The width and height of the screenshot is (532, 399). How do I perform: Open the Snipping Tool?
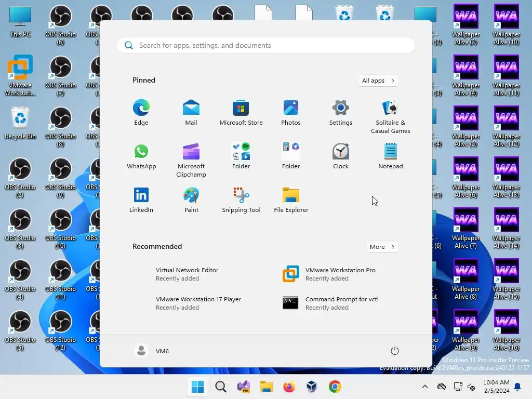tap(241, 200)
